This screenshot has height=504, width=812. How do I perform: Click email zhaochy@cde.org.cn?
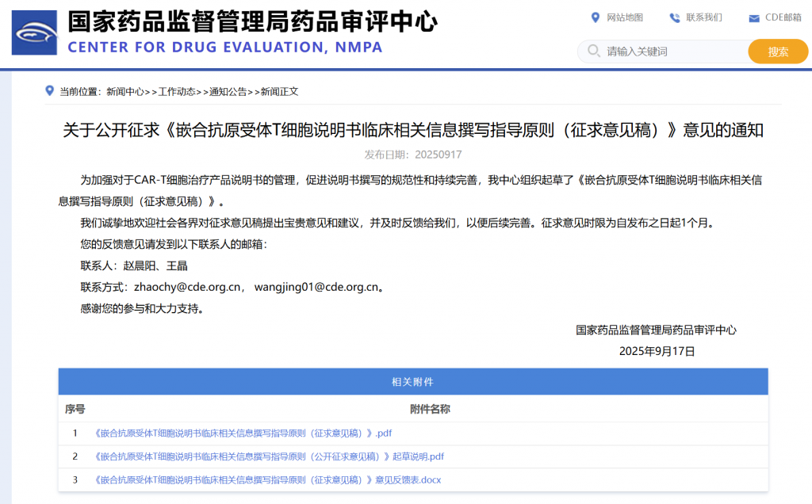point(187,287)
